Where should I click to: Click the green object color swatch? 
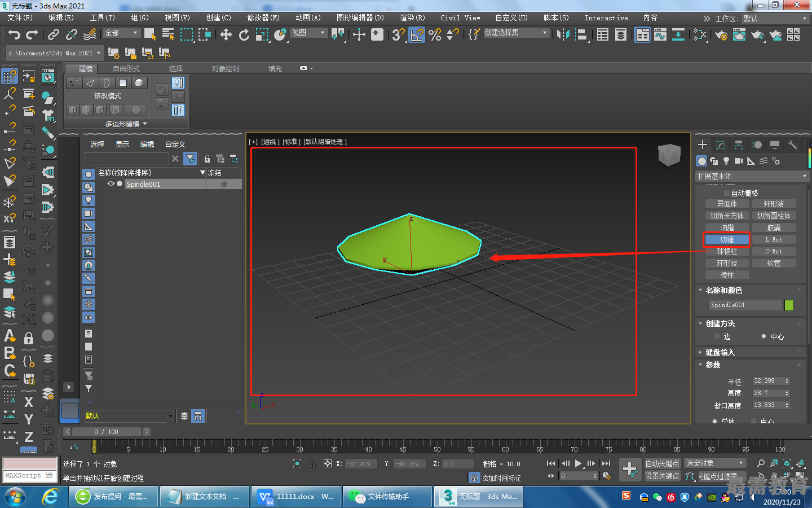click(x=789, y=305)
